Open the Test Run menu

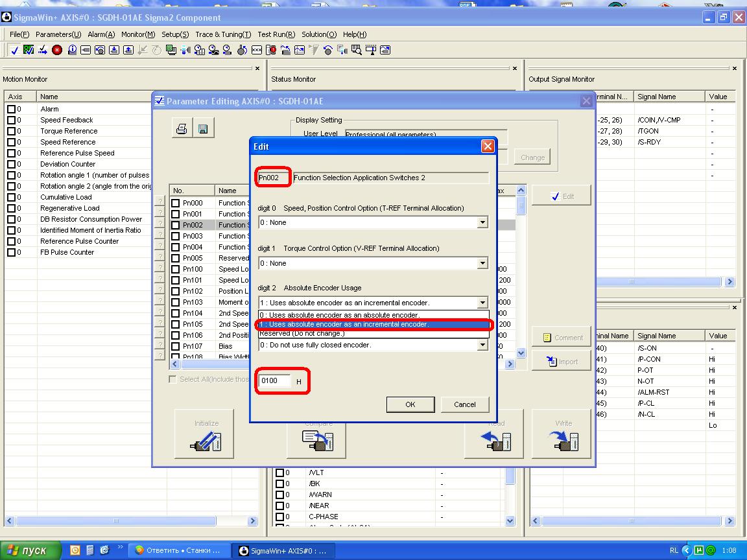coord(276,34)
